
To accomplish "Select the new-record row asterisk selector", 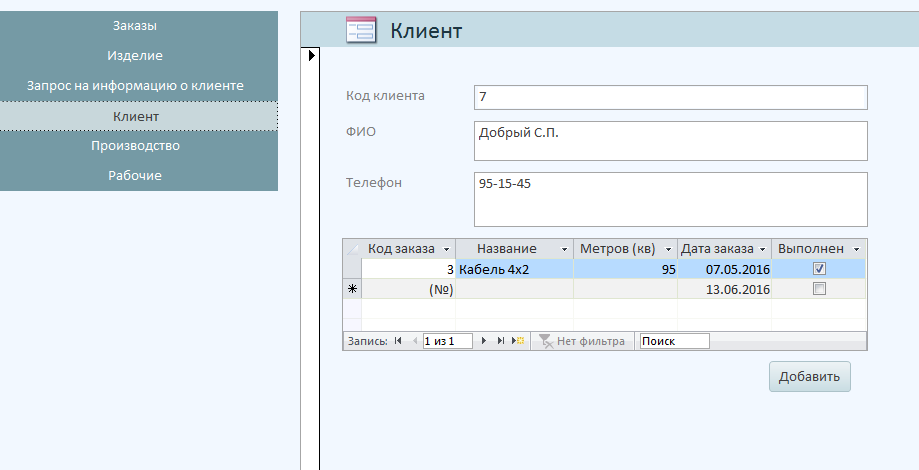I will 352,290.
